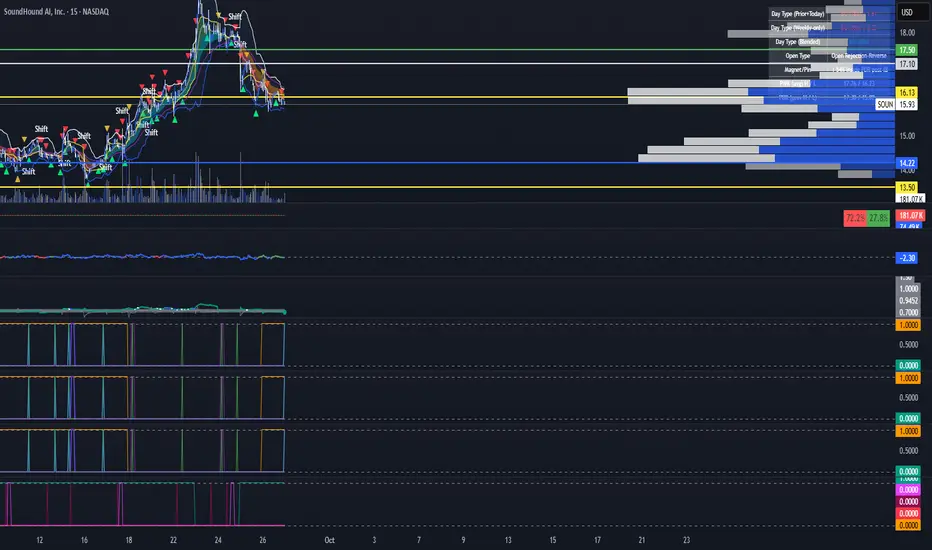The image size is (932, 550).
Task: Click the Day Type (Blended) table row
Action: [x=832, y=42]
